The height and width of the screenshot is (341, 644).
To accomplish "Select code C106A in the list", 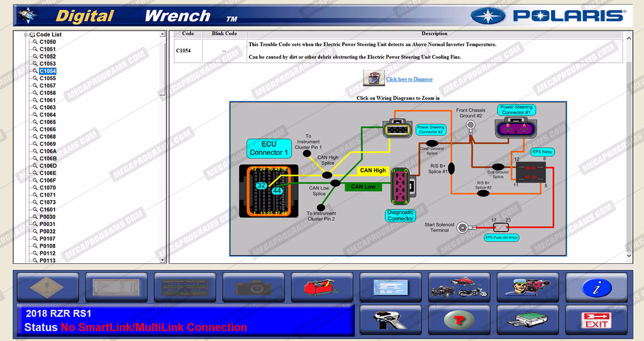I will pyautogui.click(x=48, y=151).
